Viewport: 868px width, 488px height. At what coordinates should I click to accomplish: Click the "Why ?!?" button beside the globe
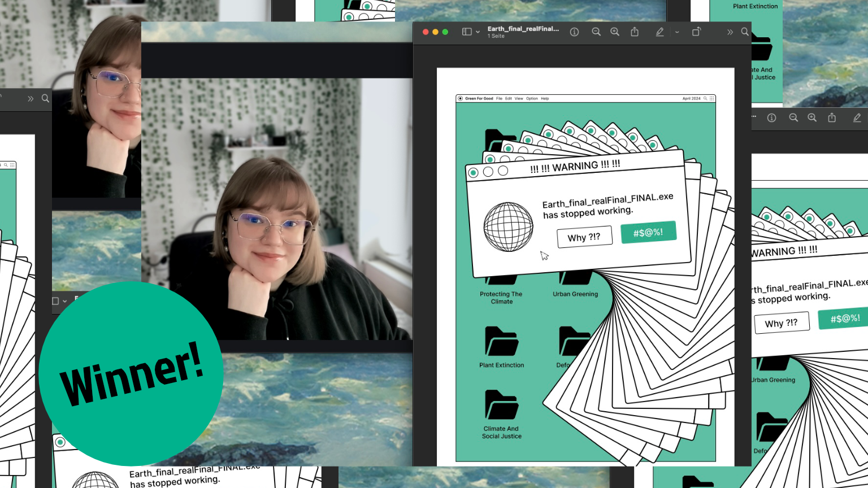(584, 237)
